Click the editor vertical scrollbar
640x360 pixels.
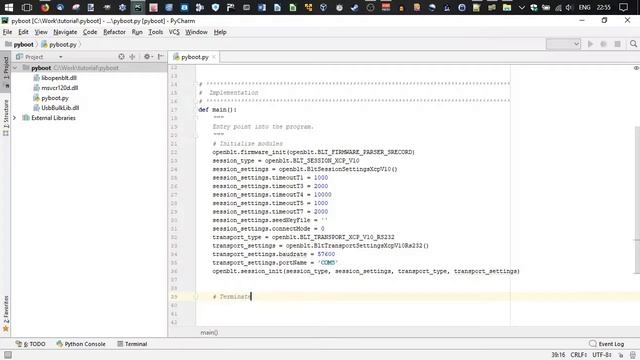pos(637,200)
